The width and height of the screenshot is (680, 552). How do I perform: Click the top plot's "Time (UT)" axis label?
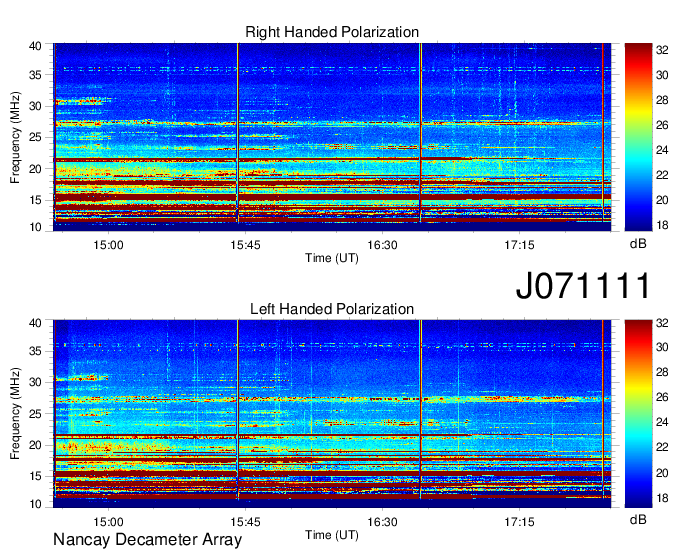(x=332, y=258)
